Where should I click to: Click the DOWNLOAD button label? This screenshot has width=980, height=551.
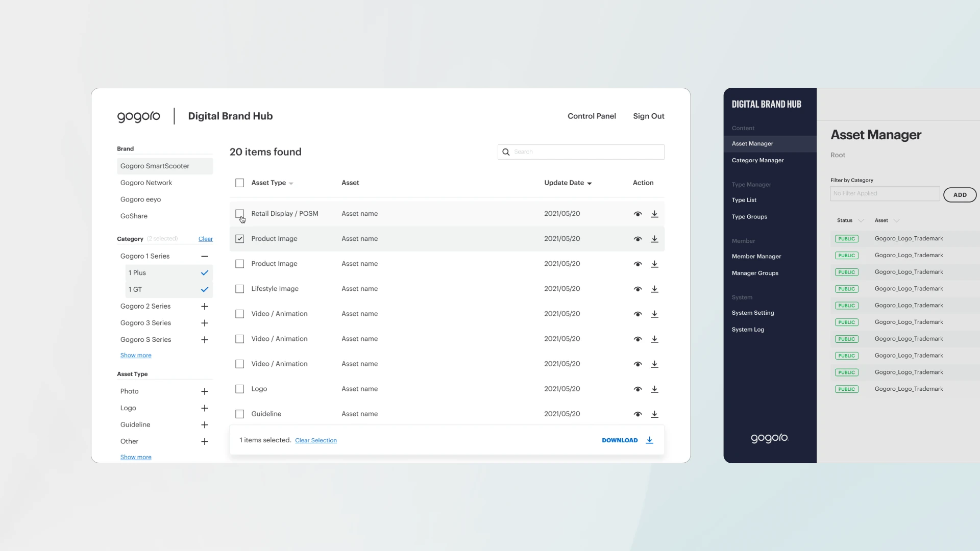pyautogui.click(x=620, y=440)
